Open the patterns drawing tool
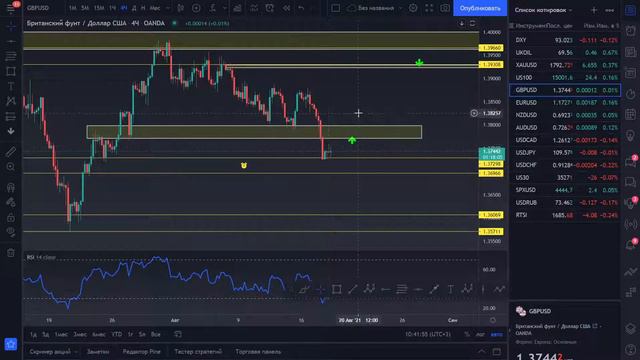640x360 pixels. [11, 101]
